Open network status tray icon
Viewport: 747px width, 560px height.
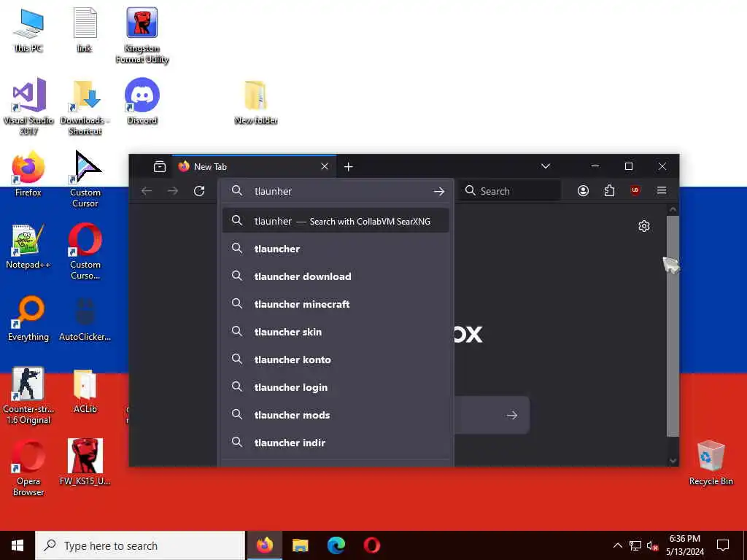click(x=635, y=545)
